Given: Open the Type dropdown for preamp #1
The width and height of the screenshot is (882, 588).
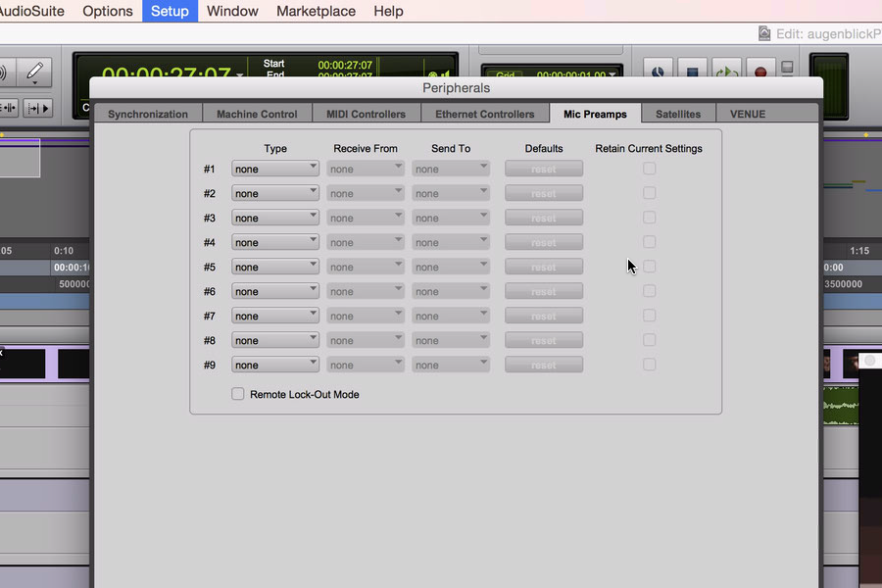Looking at the screenshot, I should [274, 169].
